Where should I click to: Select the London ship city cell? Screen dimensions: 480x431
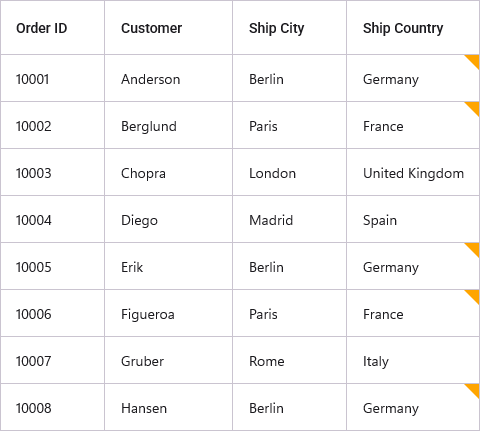point(289,172)
